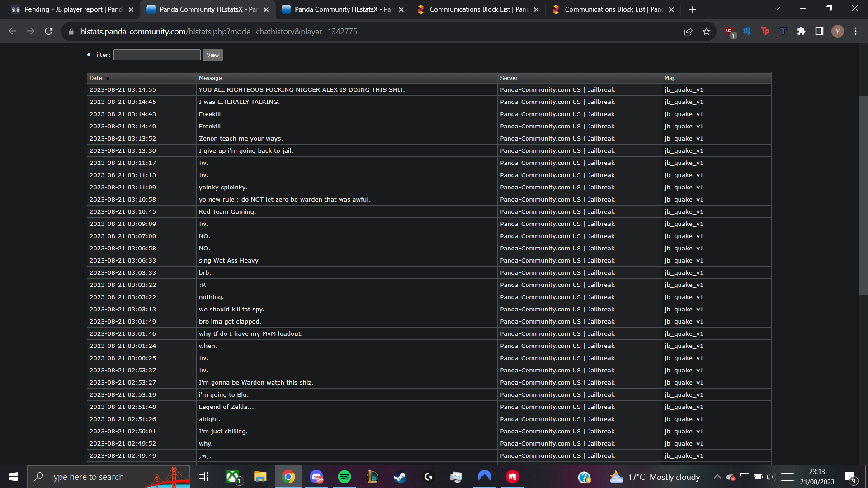Expand Chrome tab search chevron

[777, 9]
